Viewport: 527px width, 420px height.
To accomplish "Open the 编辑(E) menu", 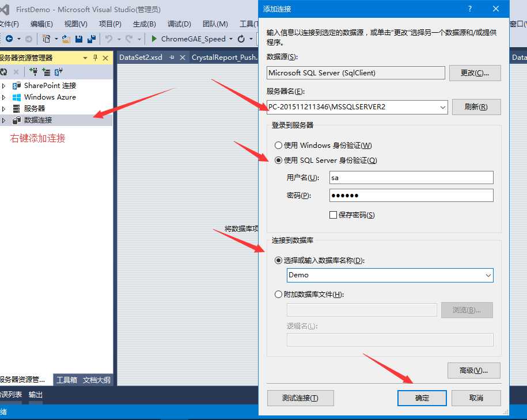I will [41, 24].
